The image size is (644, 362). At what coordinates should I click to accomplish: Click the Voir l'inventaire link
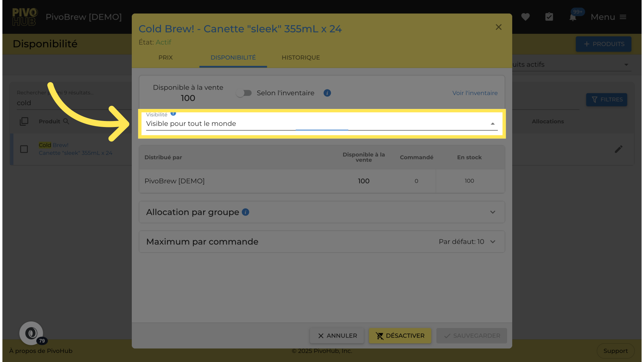[x=475, y=93]
